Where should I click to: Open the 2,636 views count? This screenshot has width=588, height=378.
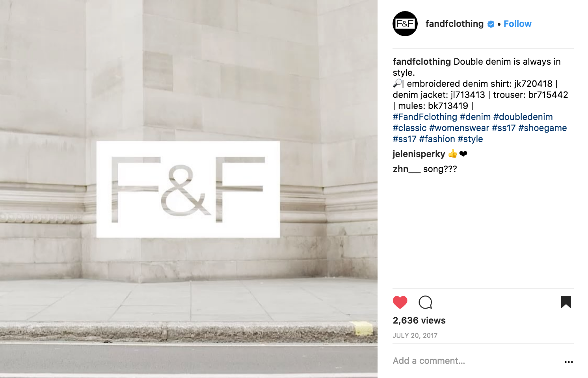click(x=419, y=320)
